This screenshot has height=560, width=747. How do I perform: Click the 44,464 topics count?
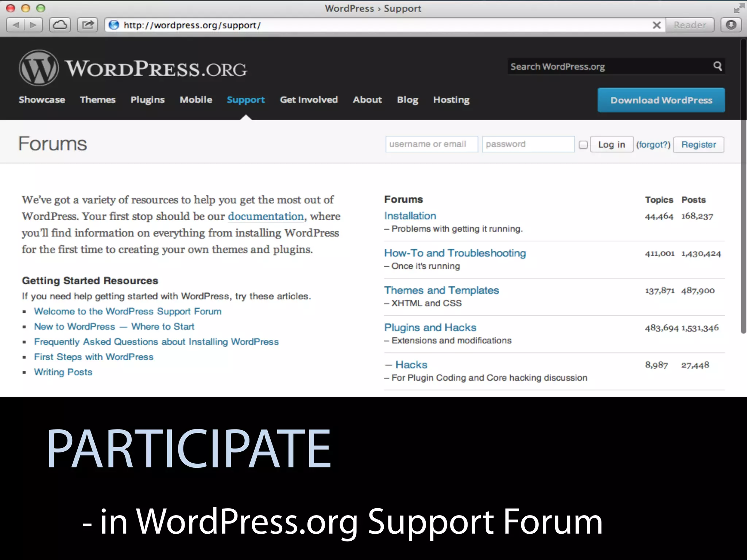(x=659, y=216)
